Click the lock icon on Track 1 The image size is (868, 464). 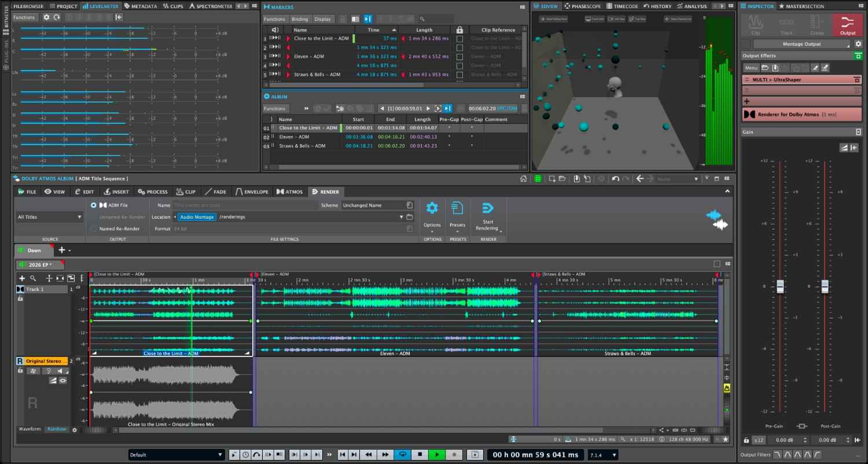click(x=20, y=298)
